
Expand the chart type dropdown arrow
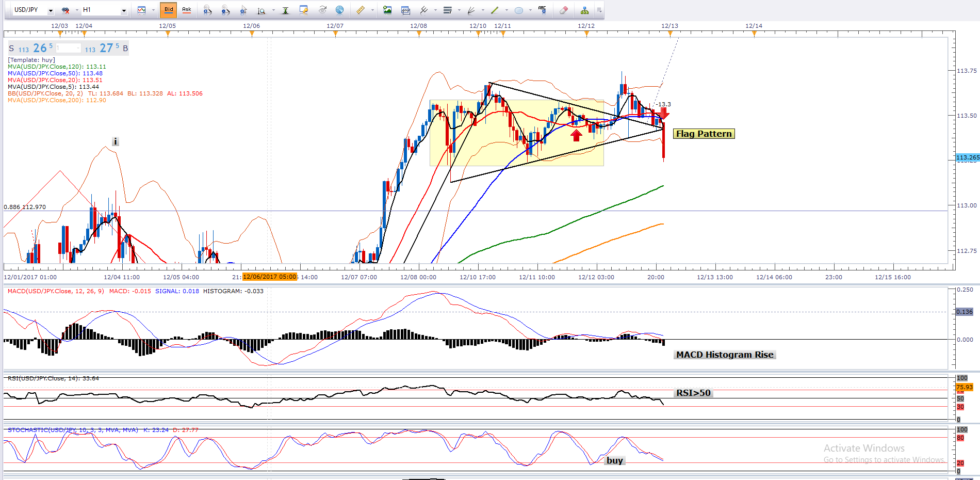click(153, 10)
